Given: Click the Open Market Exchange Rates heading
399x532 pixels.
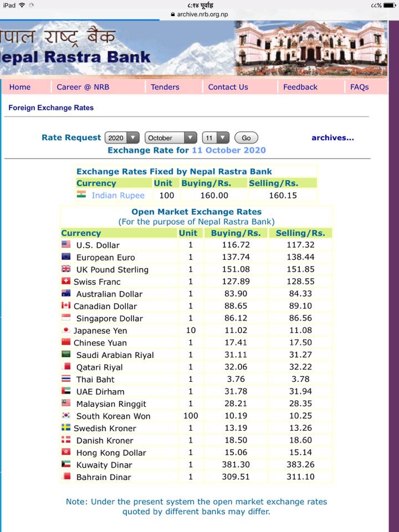Looking at the screenshot, I should tap(196, 212).
